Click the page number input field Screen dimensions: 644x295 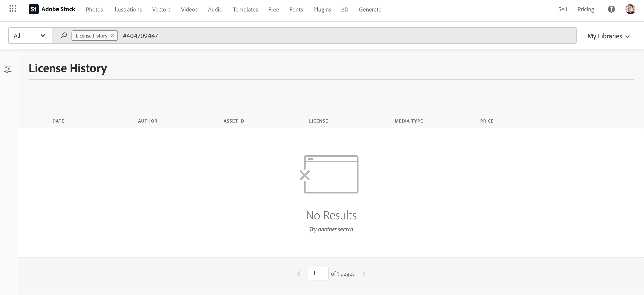(318, 274)
